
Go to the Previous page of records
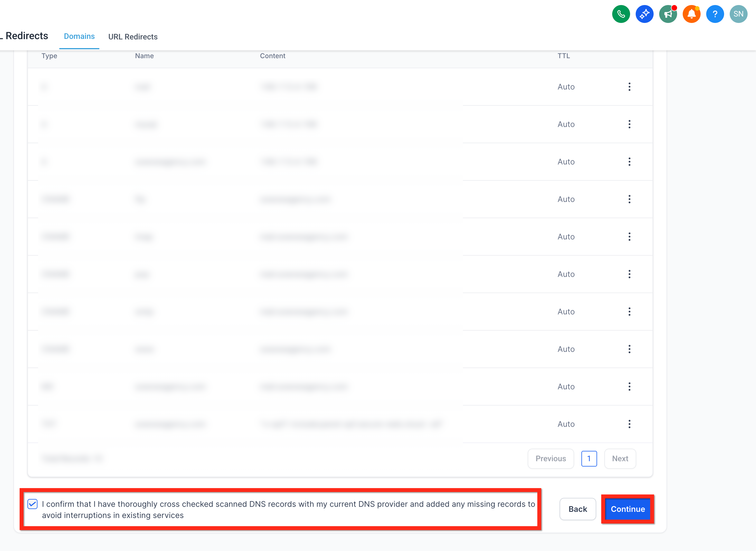click(x=550, y=459)
